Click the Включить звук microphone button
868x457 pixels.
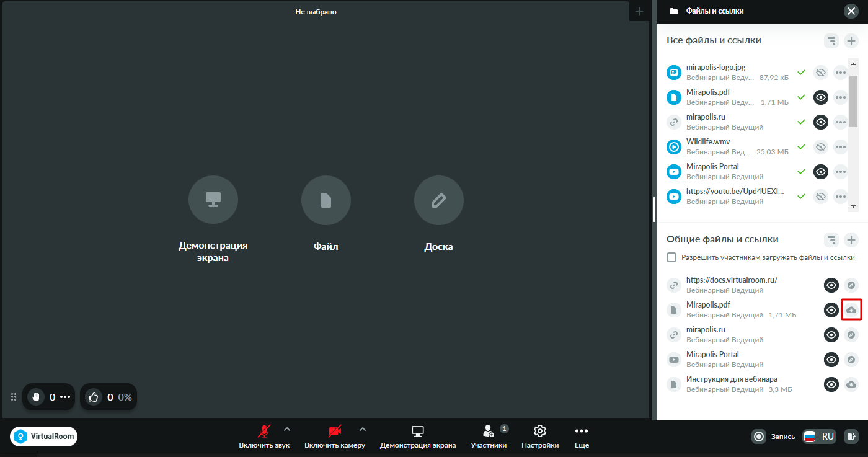264,437
